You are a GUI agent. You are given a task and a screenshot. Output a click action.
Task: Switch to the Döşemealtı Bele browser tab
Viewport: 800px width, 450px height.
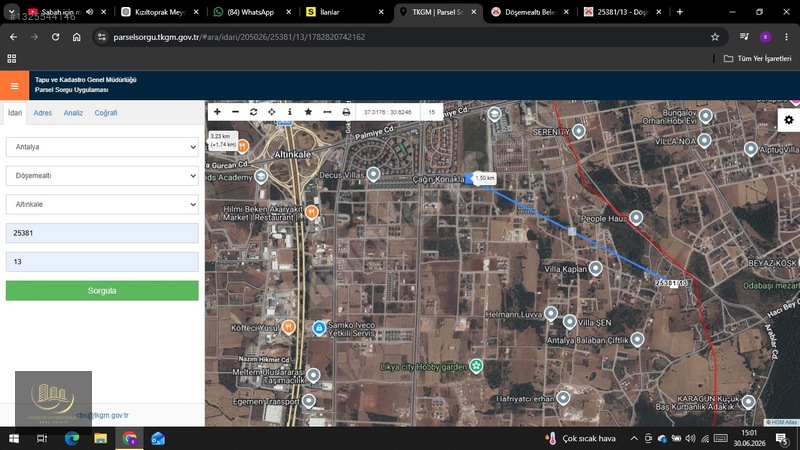point(529,12)
